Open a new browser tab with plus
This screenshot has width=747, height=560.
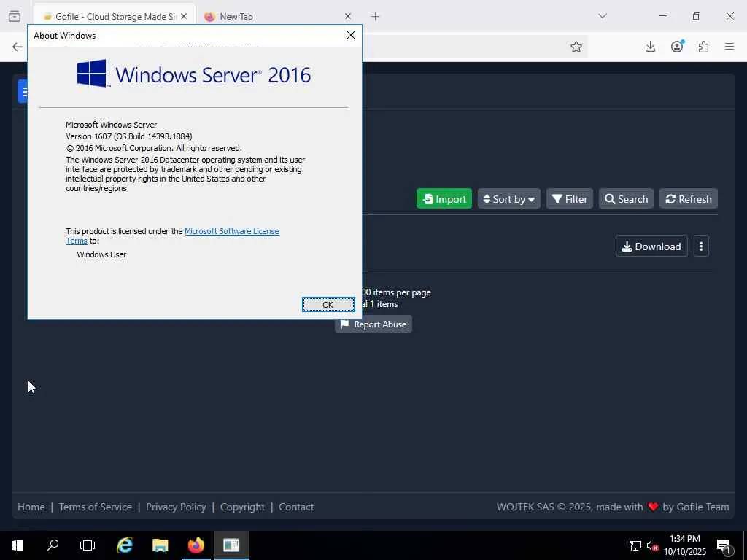pyautogui.click(x=376, y=16)
